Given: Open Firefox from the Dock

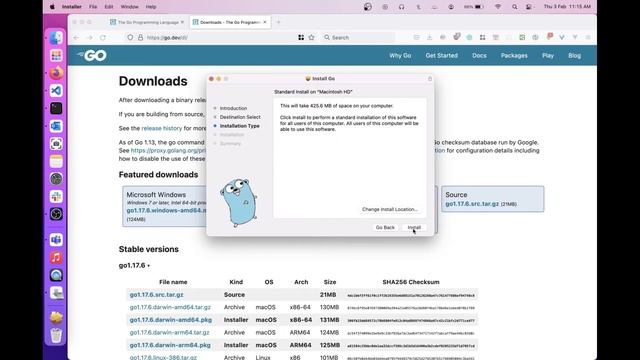Looking at the screenshot, I should click(x=56, y=73).
